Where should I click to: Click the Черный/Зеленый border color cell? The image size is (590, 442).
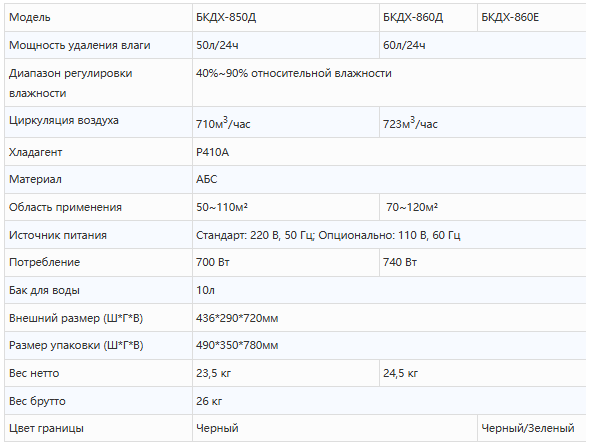point(532,428)
